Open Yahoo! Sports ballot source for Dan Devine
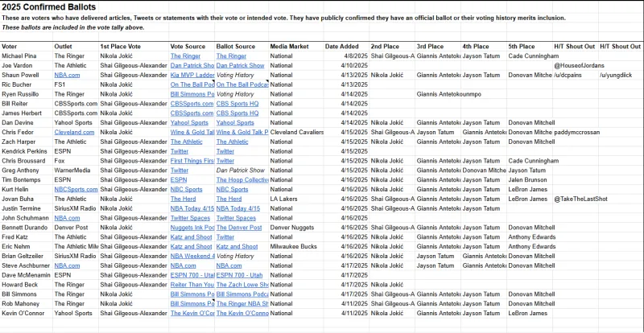The width and height of the screenshot is (644, 333). [x=235, y=123]
